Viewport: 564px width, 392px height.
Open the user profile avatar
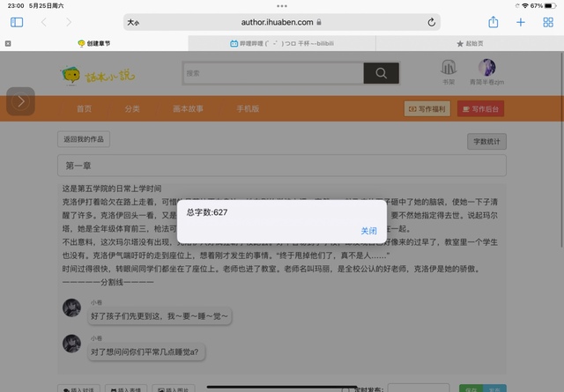coord(486,69)
